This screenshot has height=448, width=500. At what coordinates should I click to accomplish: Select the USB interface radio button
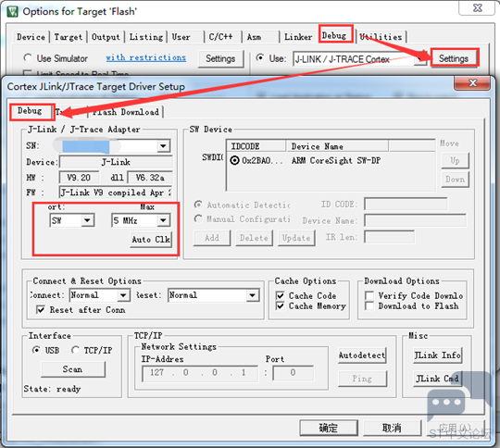pyautogui.click(x=36, y=350)
